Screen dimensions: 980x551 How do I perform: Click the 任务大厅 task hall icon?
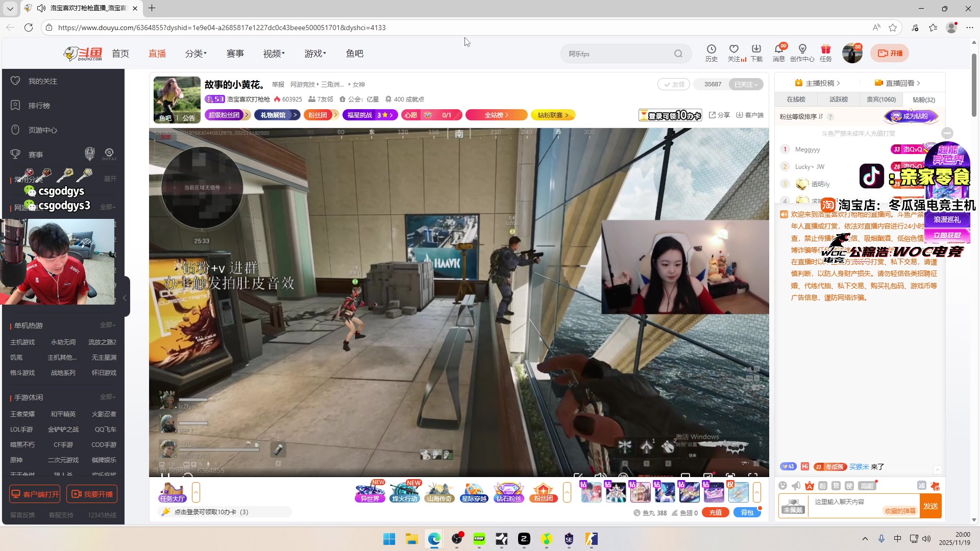(172, 492)
